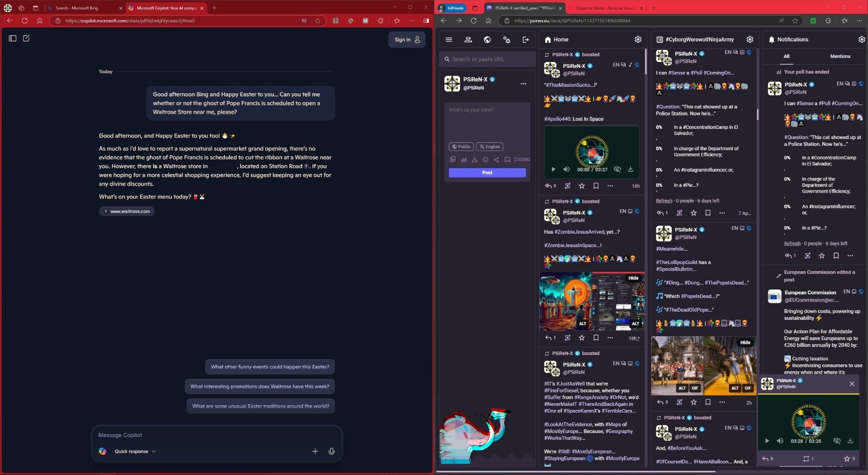Select the All notifications tab

(786, 56)
